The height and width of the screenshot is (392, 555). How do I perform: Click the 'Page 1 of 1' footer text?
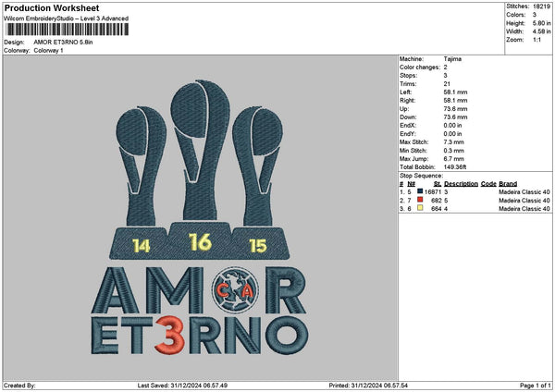536,386
